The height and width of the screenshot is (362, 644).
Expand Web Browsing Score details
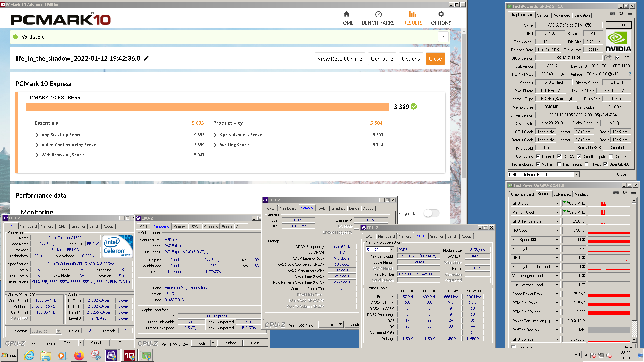pyautogui.click(x=37, y=155)
